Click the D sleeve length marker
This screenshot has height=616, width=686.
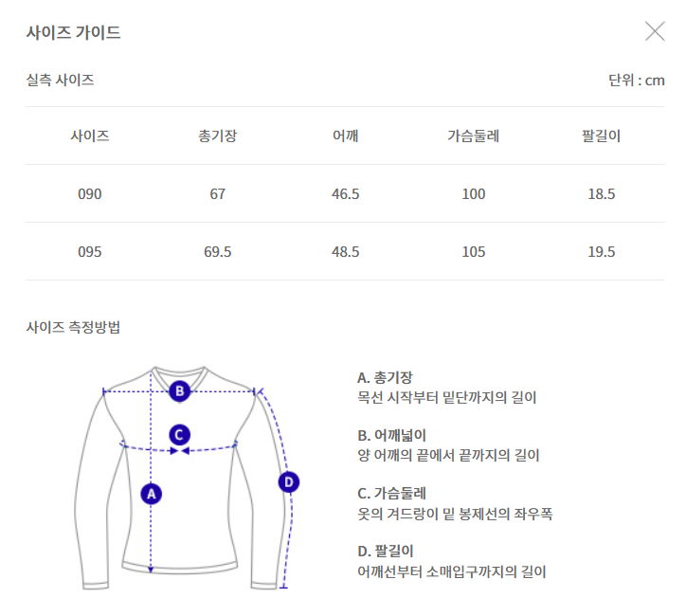pyautogui.click(x=289, y=482)
